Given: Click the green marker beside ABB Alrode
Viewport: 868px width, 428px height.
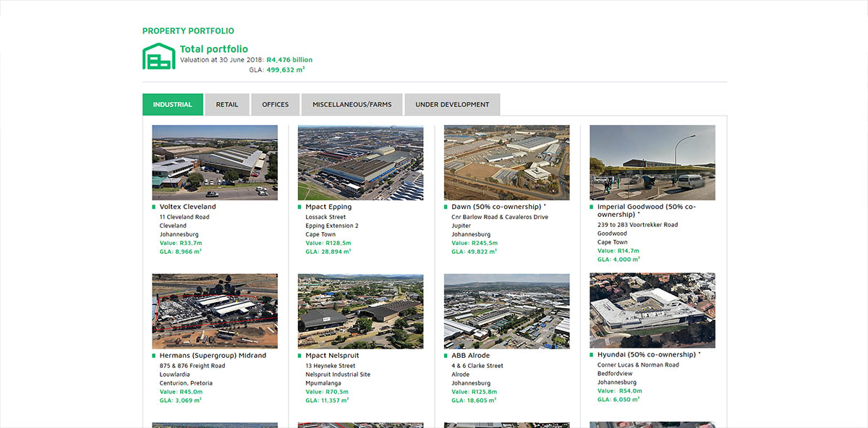Looking at the screenshot, I should pyautogui.click(x=446, y=355).
